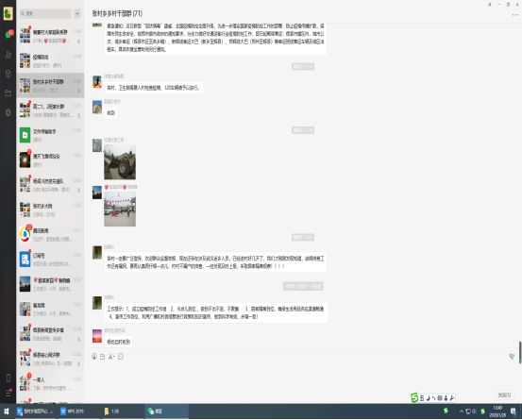522x420 pixels.
Task: Click the phone icon in the bottom sidebar
Action: tap(8, 378)
